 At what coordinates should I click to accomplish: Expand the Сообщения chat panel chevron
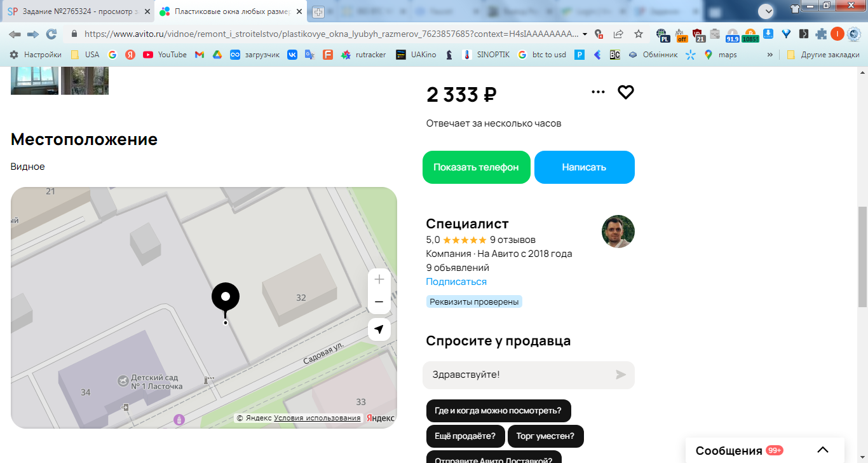pyautogui.click(x=823, y=450)
